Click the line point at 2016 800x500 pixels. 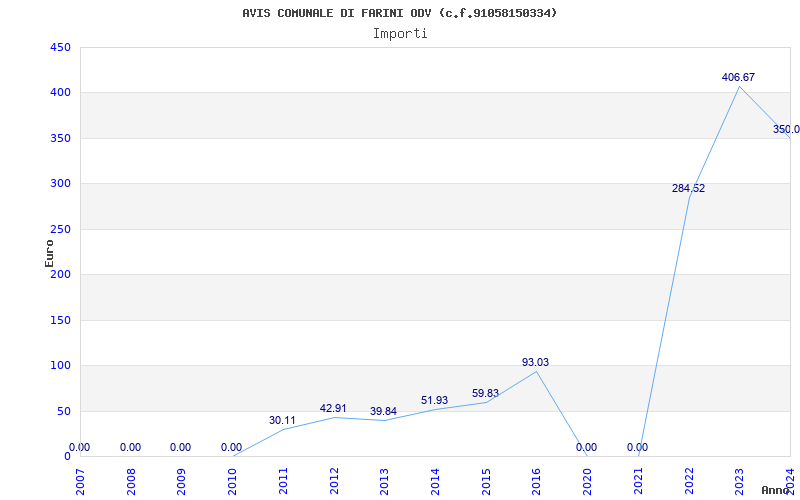(x=536, y=371)
